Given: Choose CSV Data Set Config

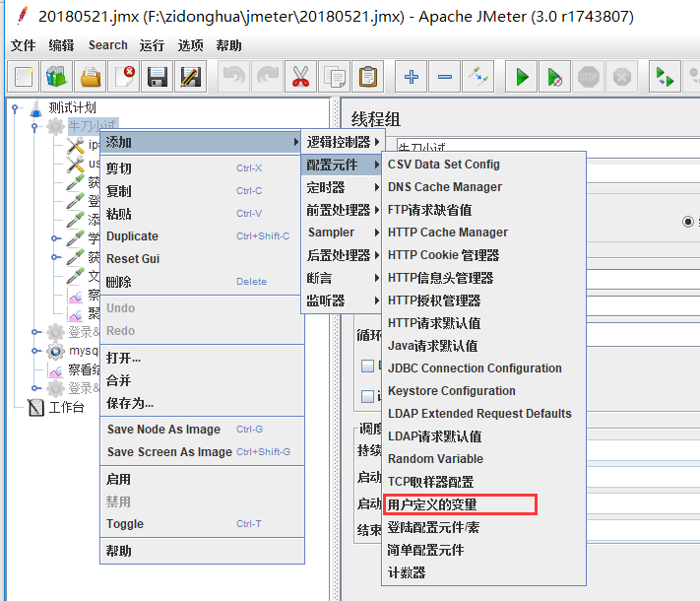Looking at the screenshot, I should point(484,165).
